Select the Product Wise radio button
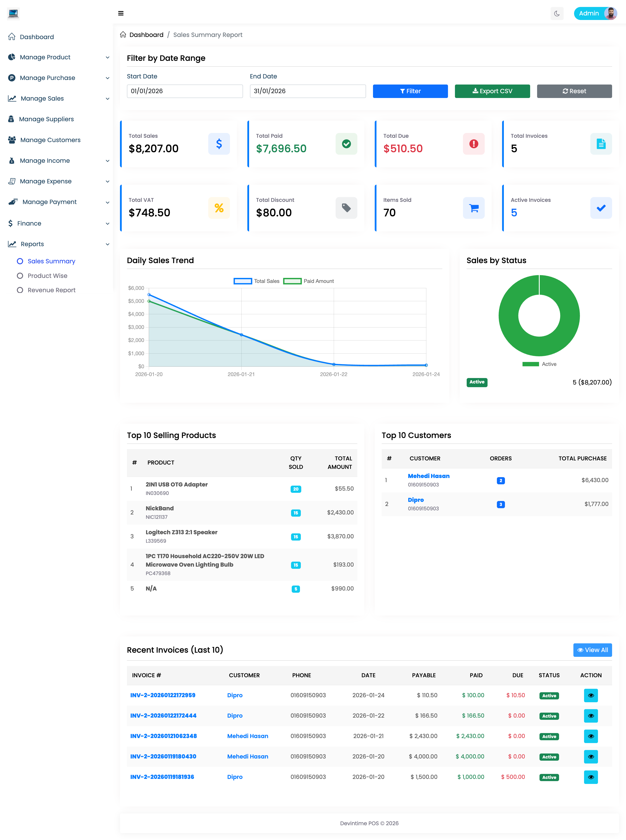 point(20,276)
